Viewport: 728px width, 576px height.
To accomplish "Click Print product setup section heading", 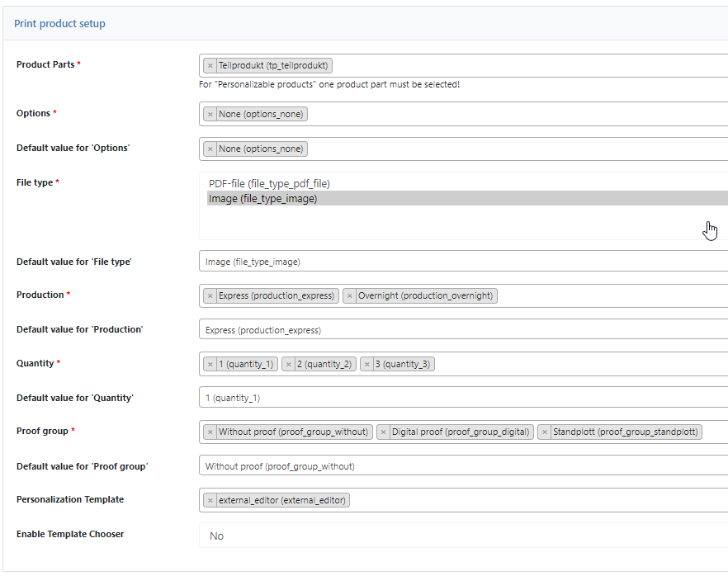I will 59,24.
